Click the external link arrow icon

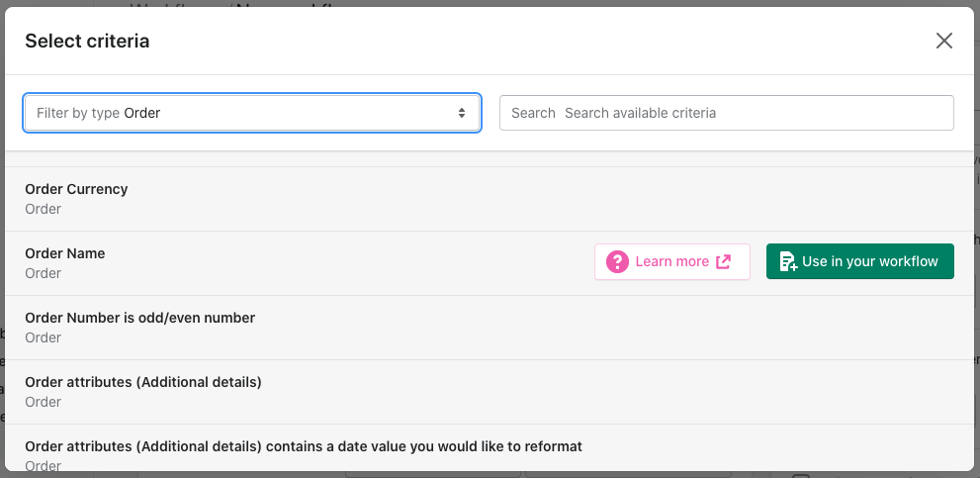724,261
